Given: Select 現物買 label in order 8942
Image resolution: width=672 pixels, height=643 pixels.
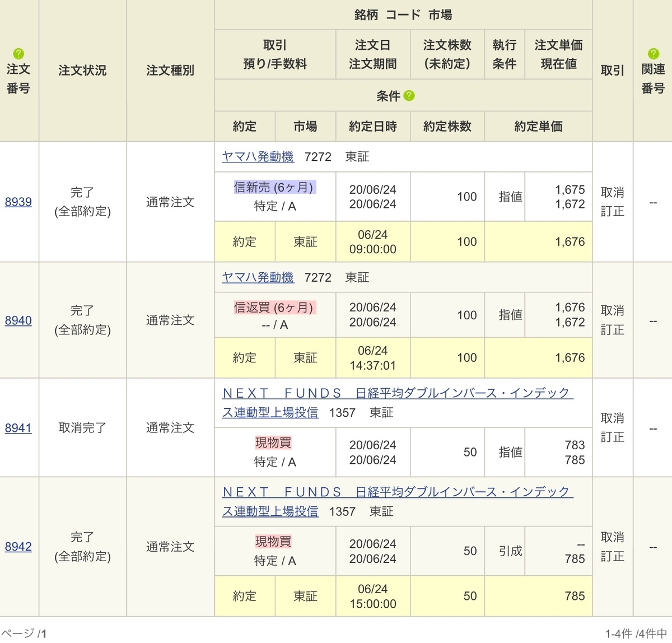Looking at the screenshot, I should [x=273, y=542].
